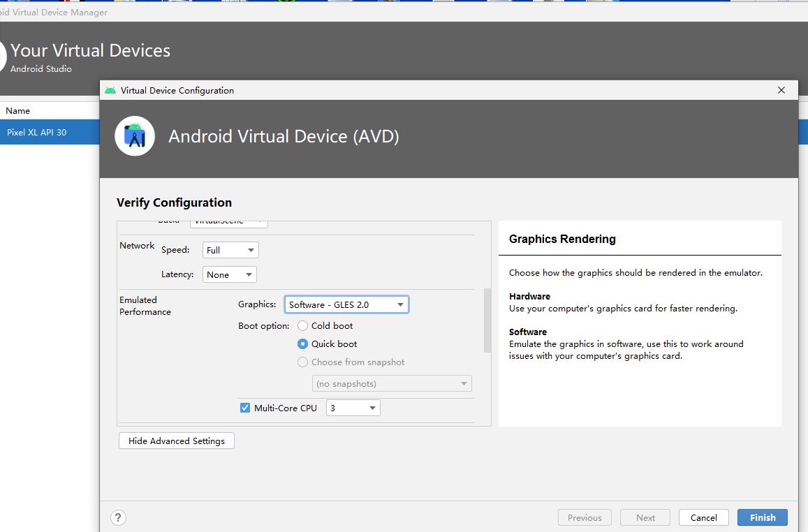
Task: Select Pixel XL API 30 device row
Action: (x=49, y=132)
